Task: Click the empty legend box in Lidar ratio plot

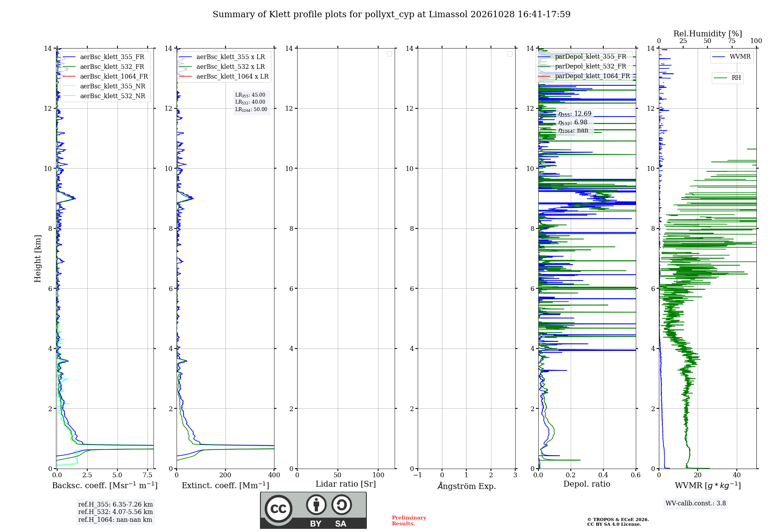Action: (x=389, y=54)
